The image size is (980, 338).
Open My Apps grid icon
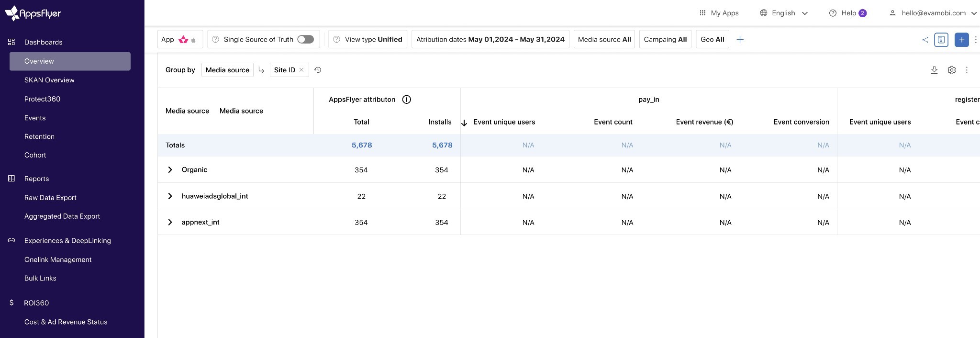702,13
